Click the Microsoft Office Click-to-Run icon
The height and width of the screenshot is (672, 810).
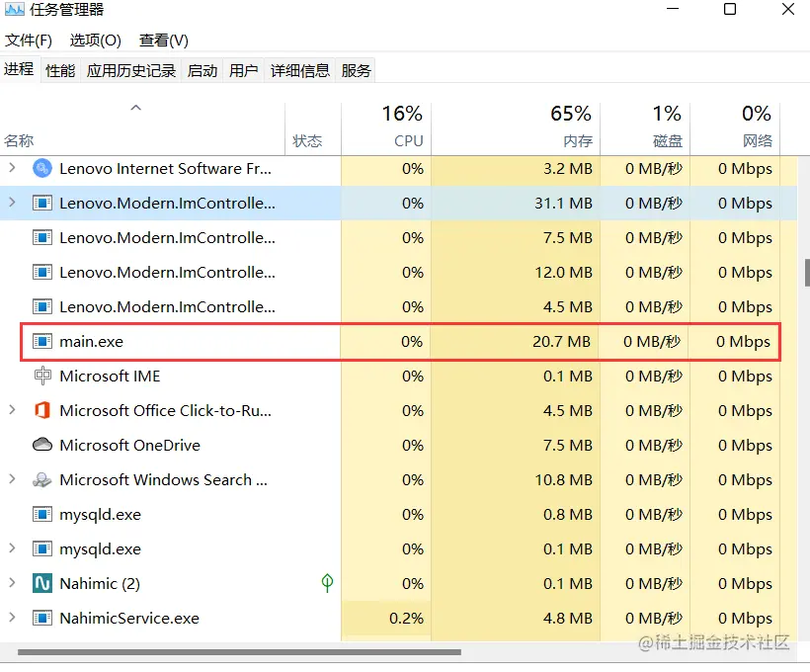tap(42, 410)
